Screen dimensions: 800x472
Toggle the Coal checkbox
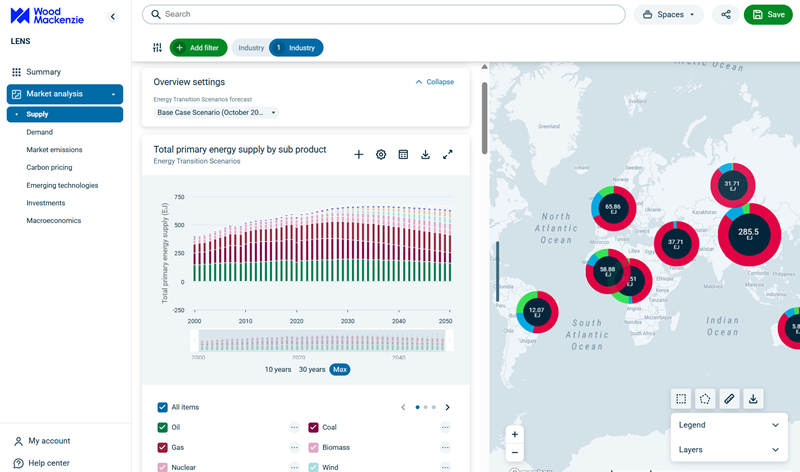313,427
